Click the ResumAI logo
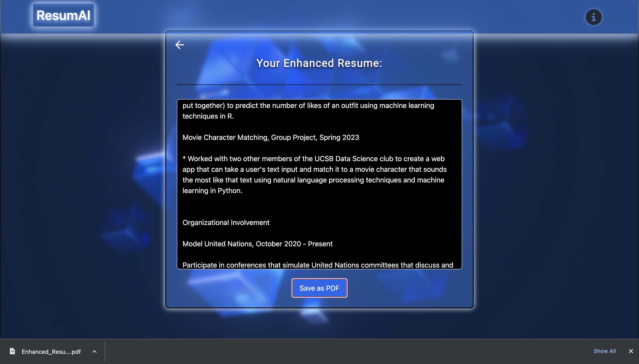The image size is (639, 364). 63,15
